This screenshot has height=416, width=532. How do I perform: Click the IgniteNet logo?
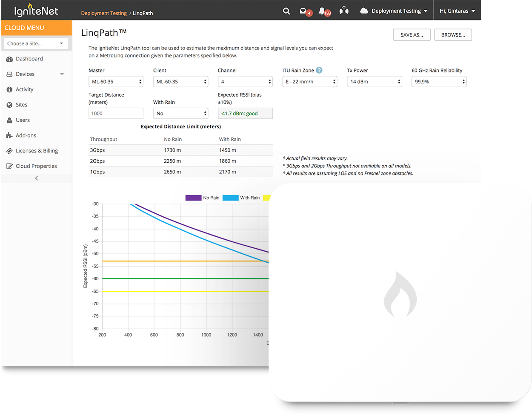click(x=36, y=10)
